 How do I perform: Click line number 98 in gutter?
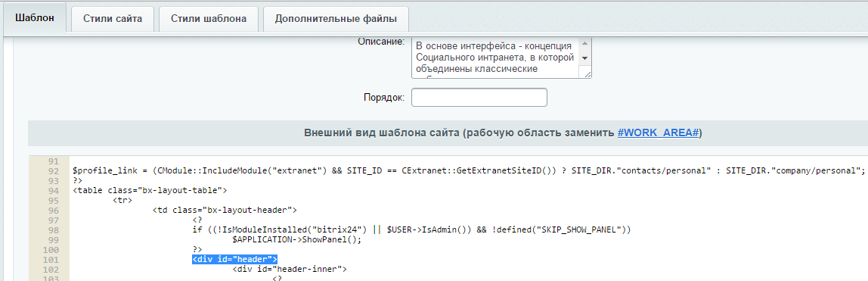[54, 229]
